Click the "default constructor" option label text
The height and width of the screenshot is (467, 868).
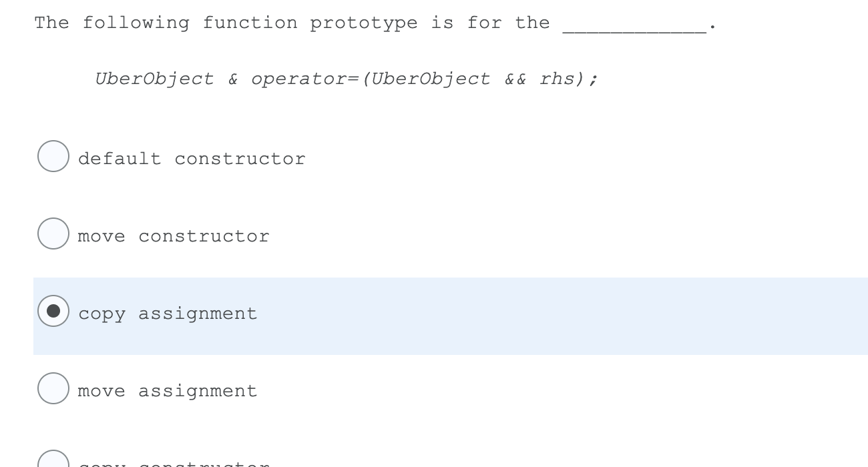point(192,158)
